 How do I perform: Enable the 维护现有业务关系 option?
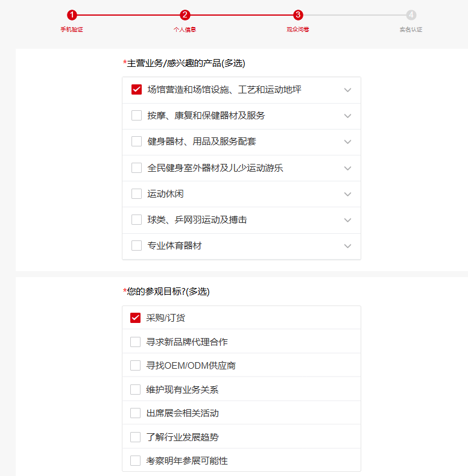pos(135,390)
